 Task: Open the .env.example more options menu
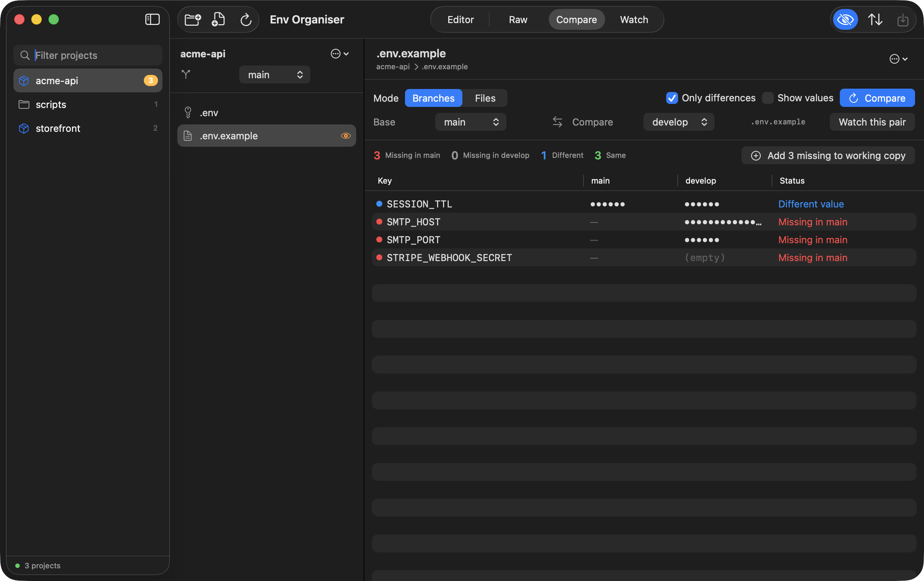pos(898,59)
